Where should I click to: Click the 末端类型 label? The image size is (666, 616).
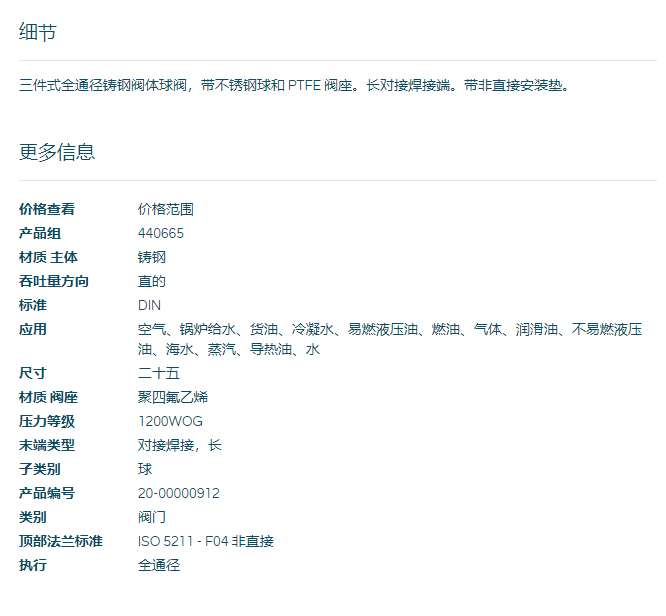[x=47, y=445]
